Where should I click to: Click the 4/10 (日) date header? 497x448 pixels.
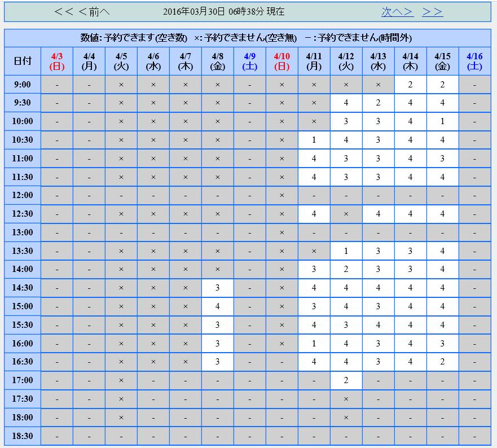click(282, 61)
